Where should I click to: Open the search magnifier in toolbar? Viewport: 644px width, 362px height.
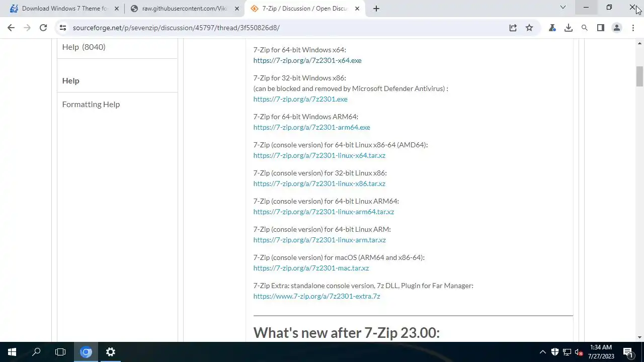585,28
